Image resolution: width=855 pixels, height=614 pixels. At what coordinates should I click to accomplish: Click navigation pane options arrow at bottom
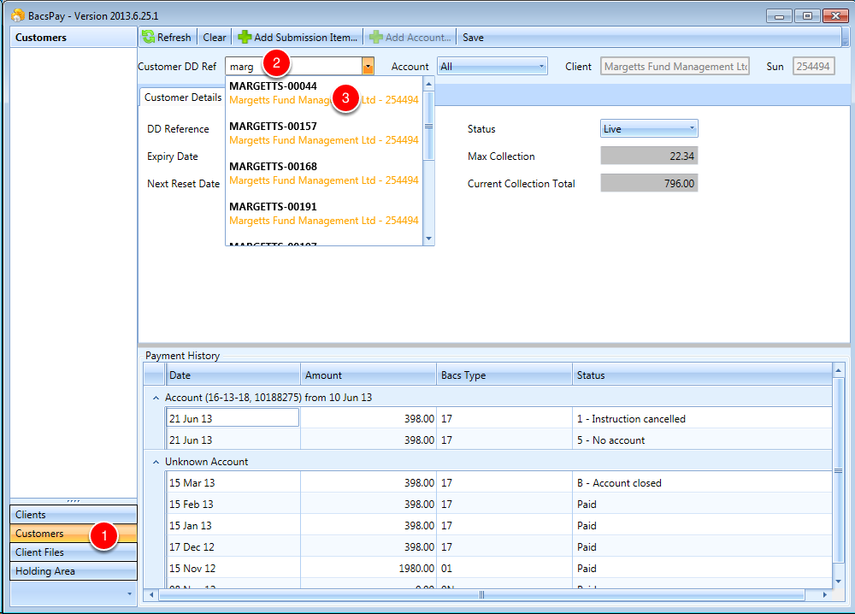point(129,594)
